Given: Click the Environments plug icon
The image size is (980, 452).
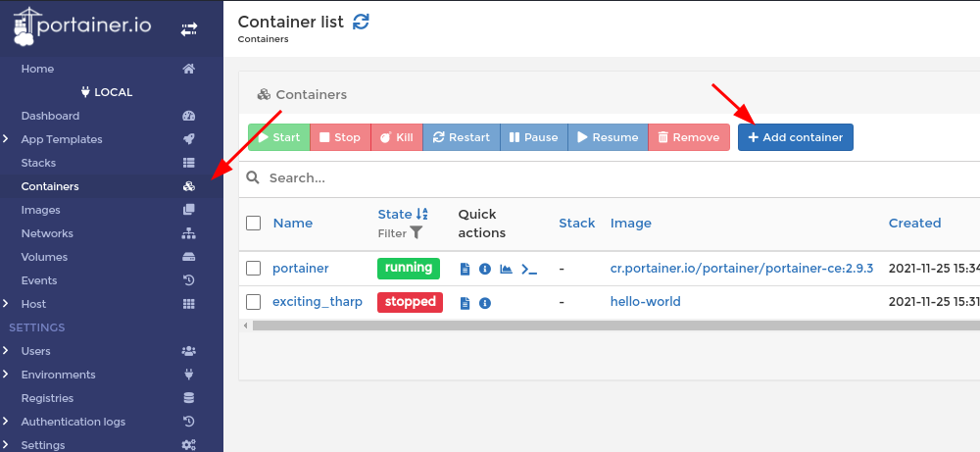Looking at the screenshot, I should pos(189,375).
